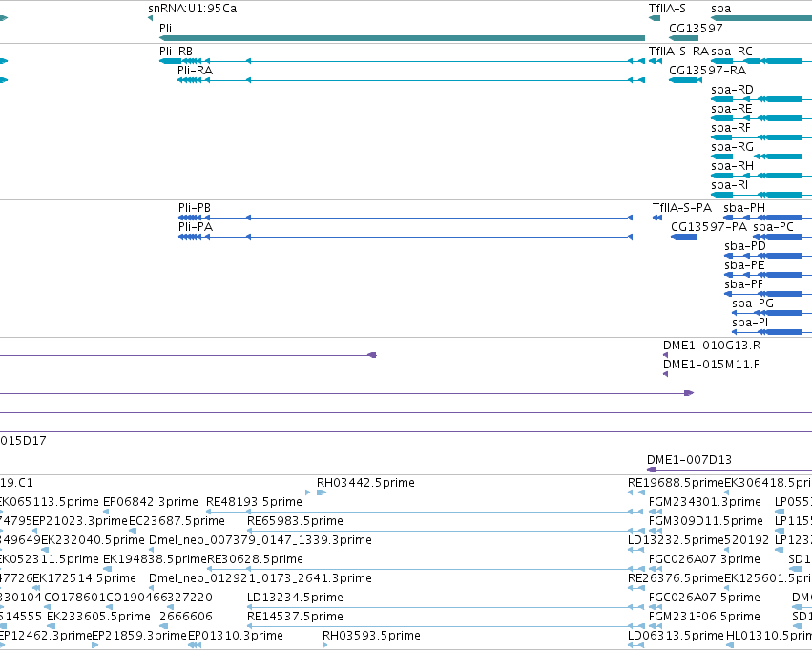Screen dimensions: 812x650
Task: Click the RH03593.5prime EST
Action: coord(325,645)
